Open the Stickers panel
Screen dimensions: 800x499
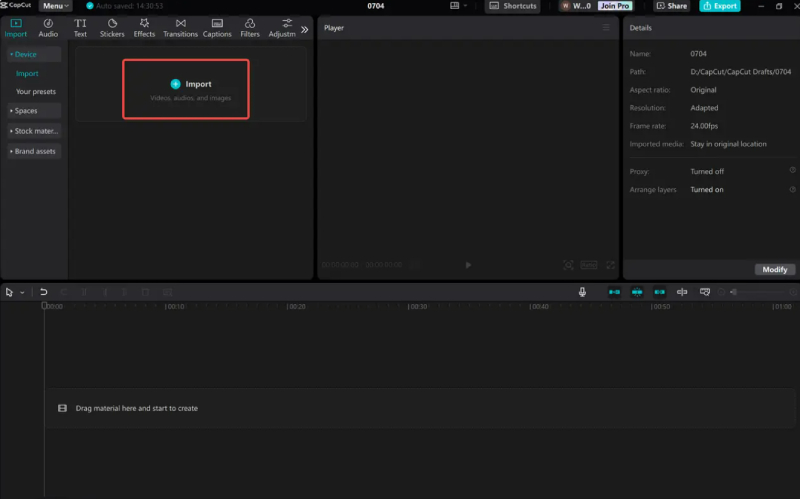[112, 27]
